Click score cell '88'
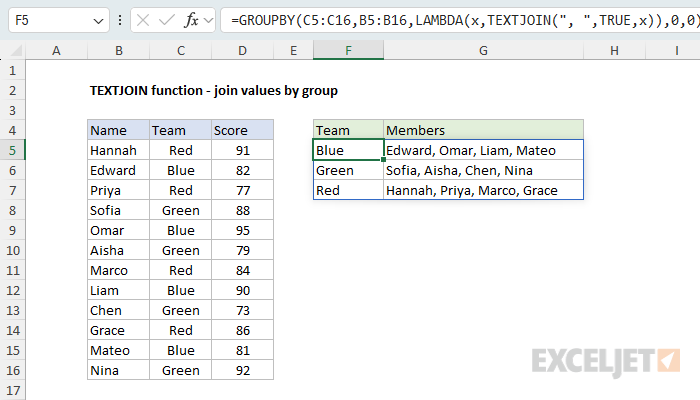Screen dimensions: 700x400 (x=242, y=210)
